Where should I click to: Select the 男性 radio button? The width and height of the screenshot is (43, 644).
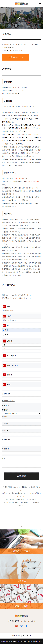point(3,330)
